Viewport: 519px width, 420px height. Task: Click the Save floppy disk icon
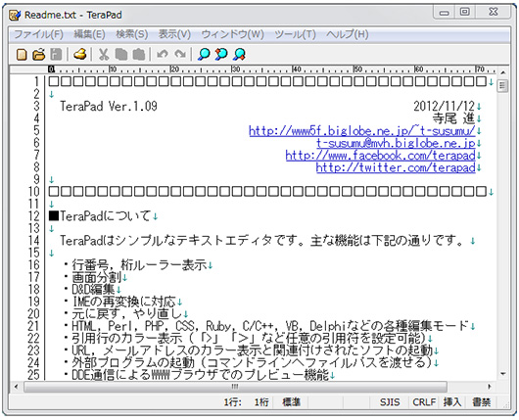coord(56,54)
